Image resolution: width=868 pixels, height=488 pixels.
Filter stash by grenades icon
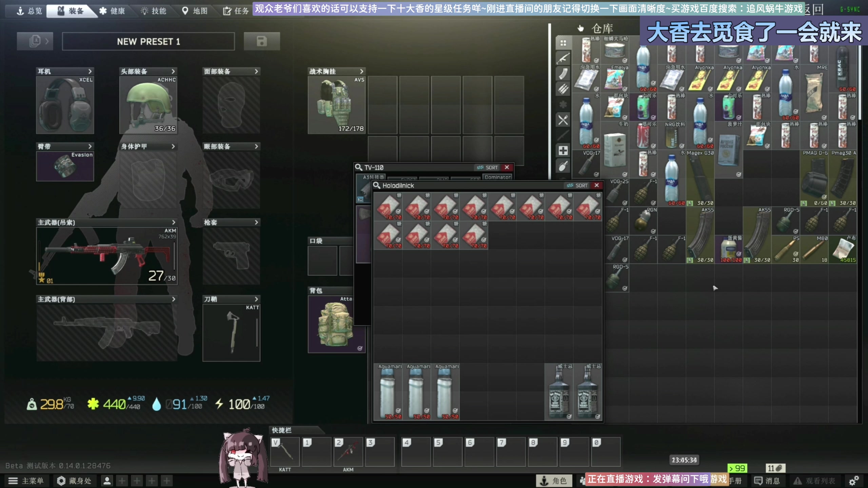click(x=563, y=166)
